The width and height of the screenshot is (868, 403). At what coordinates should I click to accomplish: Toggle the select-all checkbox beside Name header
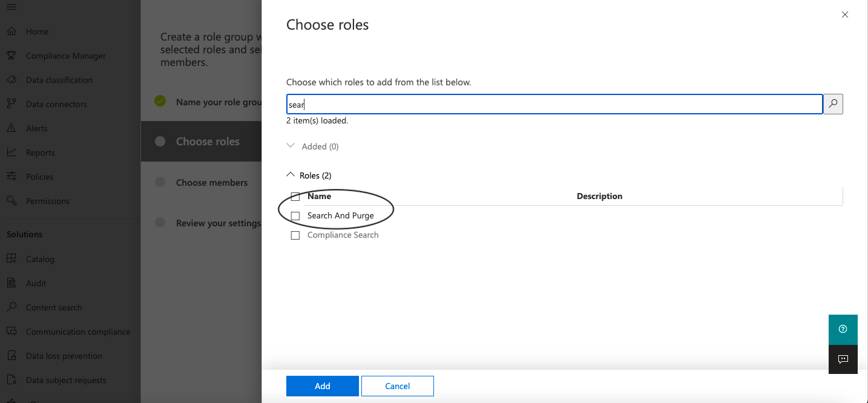[295, 197]
